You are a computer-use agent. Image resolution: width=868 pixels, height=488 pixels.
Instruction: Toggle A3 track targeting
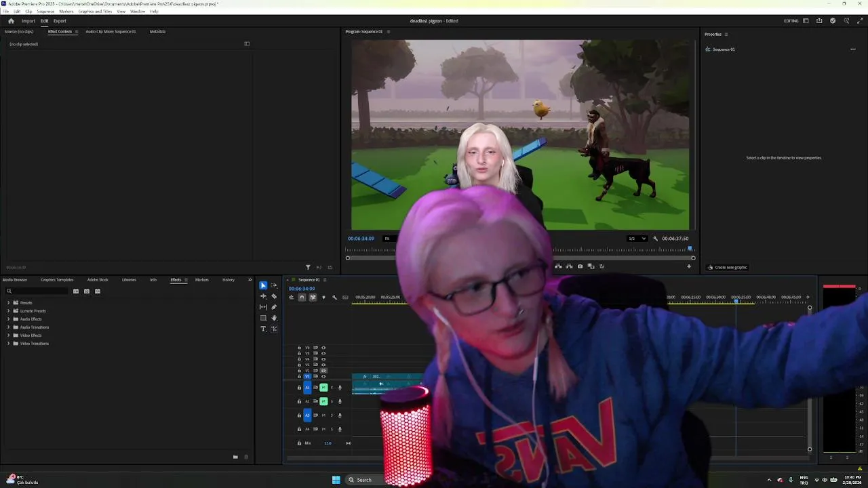[x=307, y=415]
